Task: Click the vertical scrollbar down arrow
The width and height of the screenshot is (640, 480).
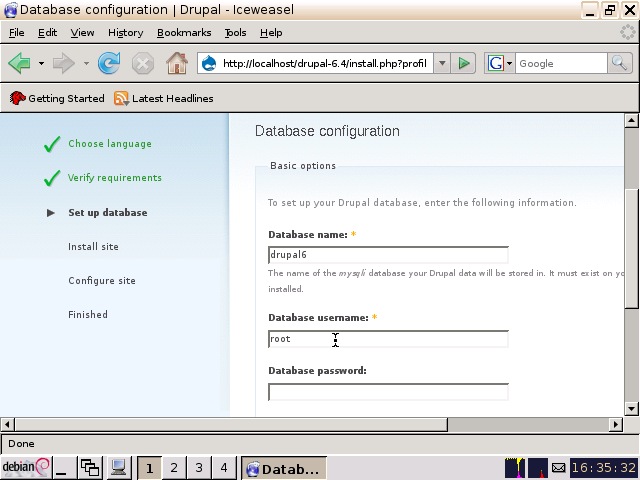Action: click(631, 408)
